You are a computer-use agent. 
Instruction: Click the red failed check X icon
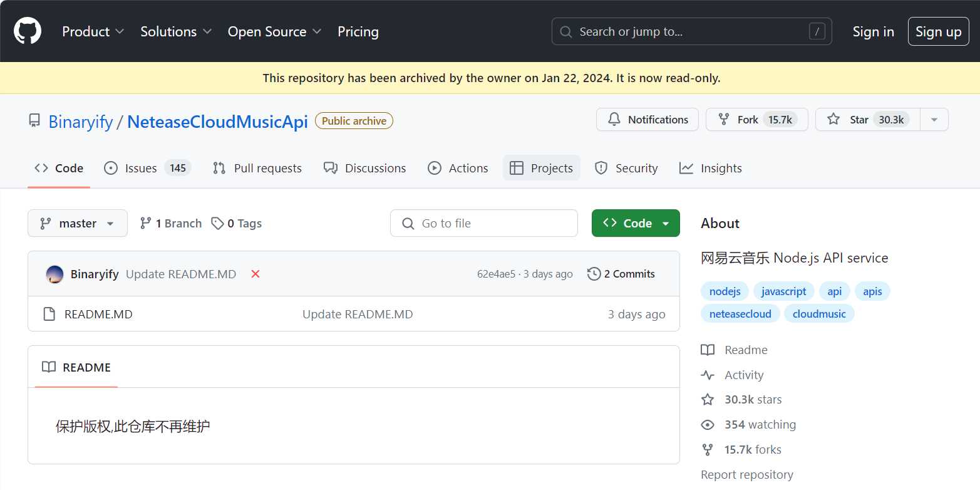(x=255, y=274)
